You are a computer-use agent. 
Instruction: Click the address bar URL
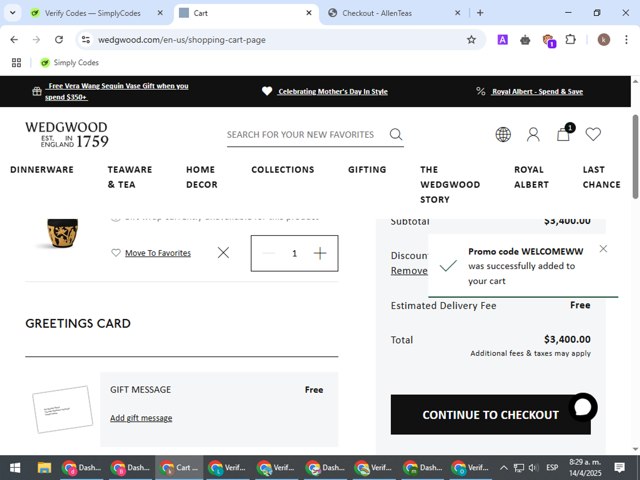182,40
